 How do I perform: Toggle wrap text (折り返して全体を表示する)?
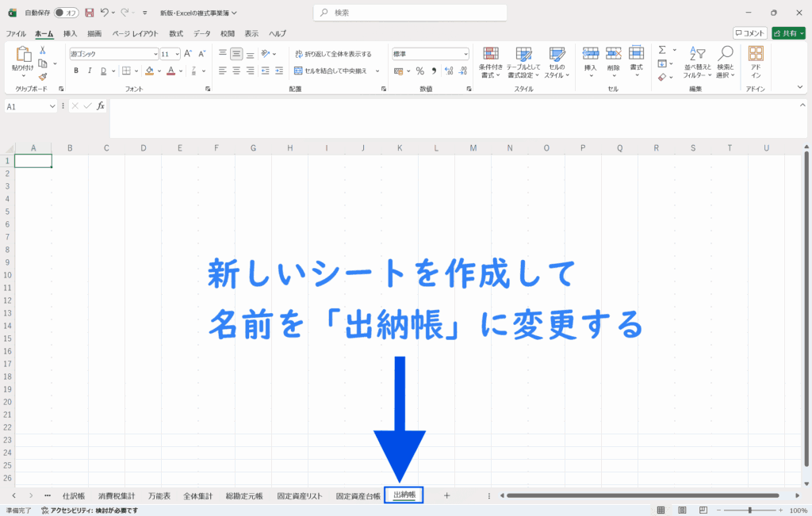coord(333,54)
